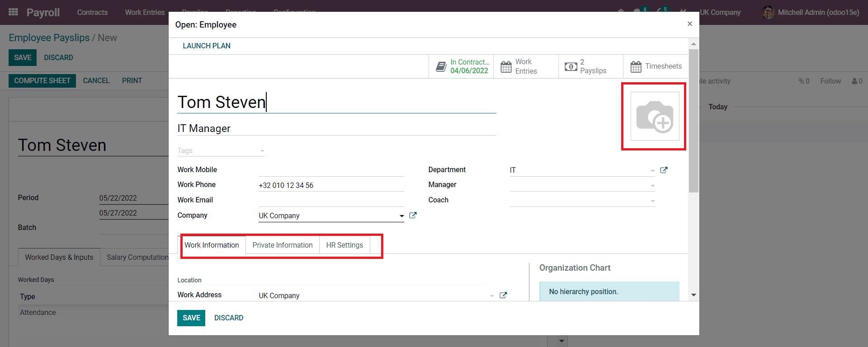Click the Work Phone number field
This screenshot has width=868, height=347.
331,185
